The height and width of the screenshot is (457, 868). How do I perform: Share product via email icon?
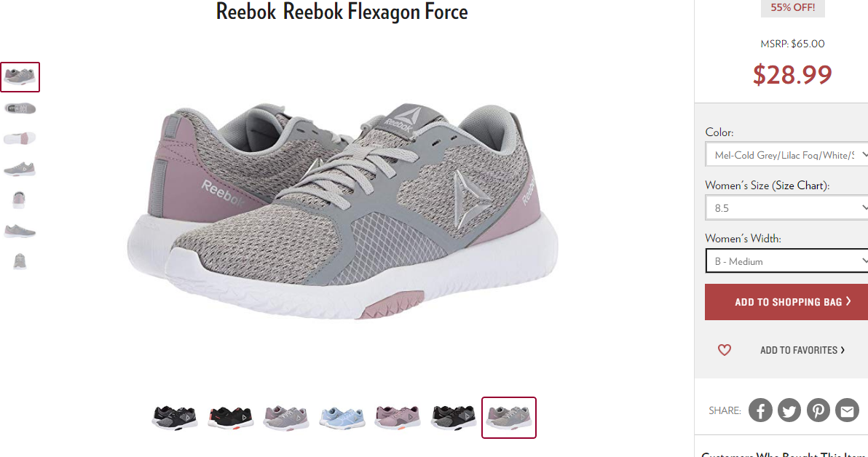point(847,410)
